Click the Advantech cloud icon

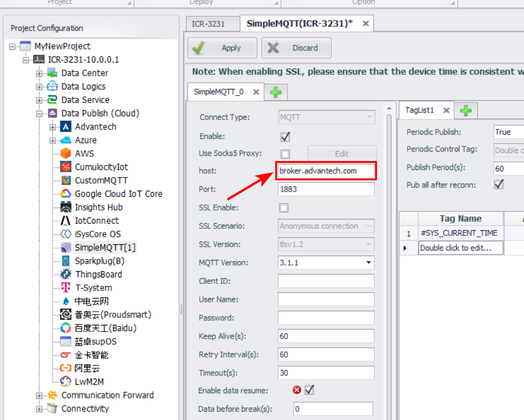(x=66, y=127)
